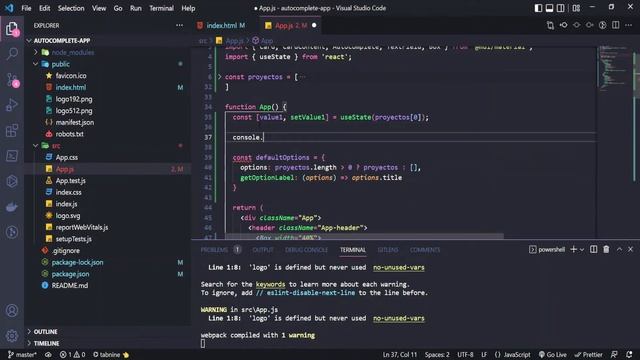
Task: Open favicon.ico in the explorer
Action: point(71,76)
